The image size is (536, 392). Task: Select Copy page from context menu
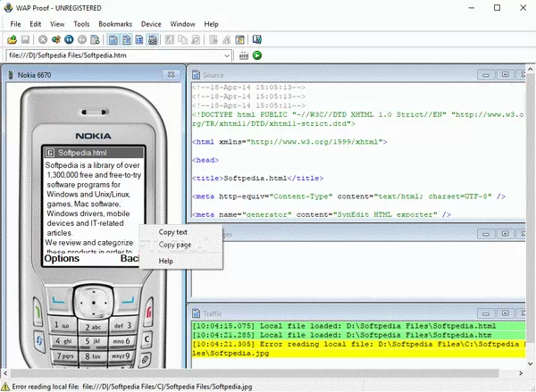pos(175,245)
